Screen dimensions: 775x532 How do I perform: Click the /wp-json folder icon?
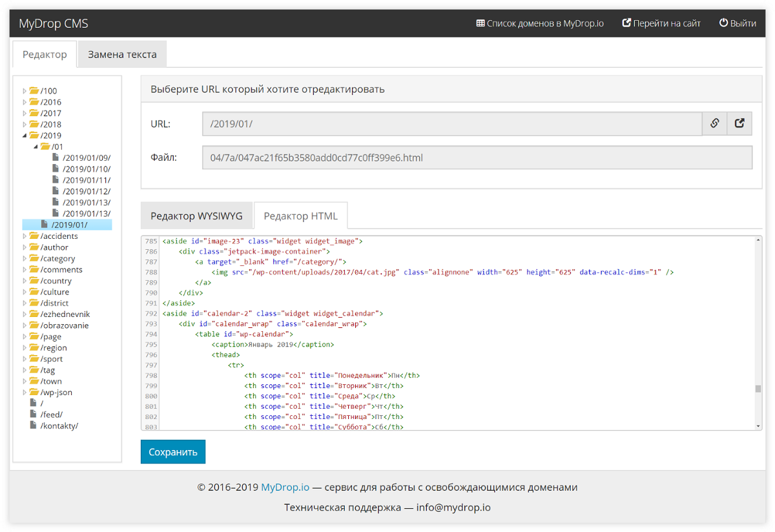[34, 392]
